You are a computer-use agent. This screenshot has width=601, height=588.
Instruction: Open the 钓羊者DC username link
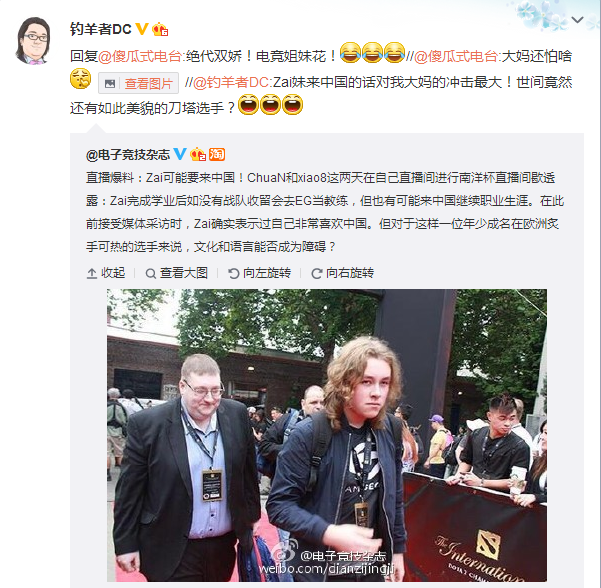pos(101,29)
